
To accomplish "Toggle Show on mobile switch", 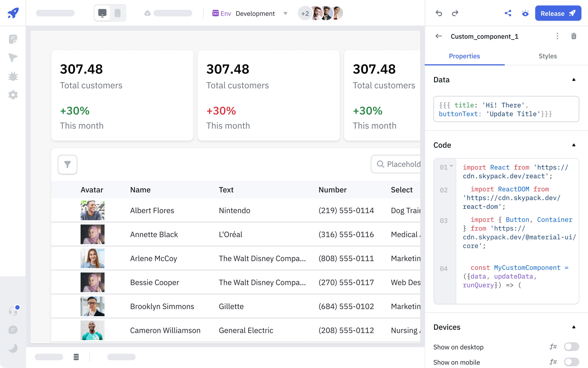I will tap(571, 362).
